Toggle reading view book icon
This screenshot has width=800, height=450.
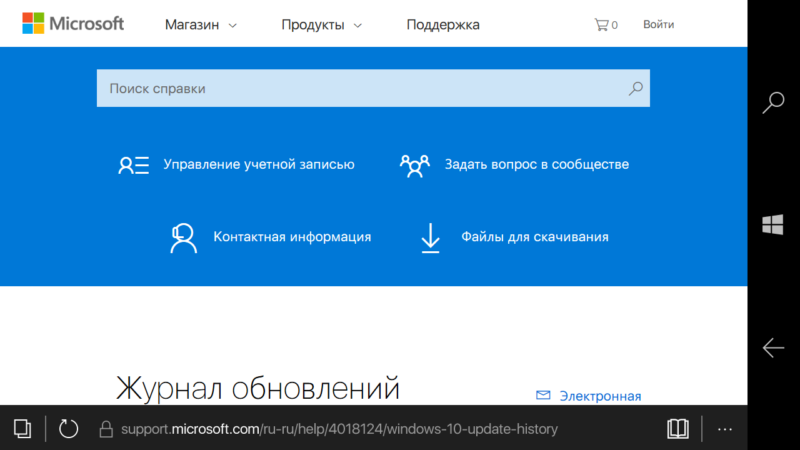[678, 429]
